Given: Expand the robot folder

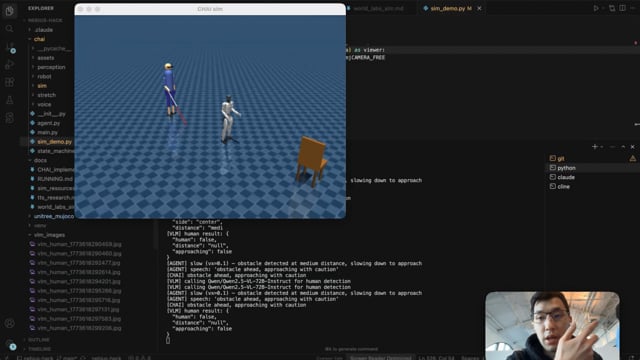Looking at the screenshot, I should point(44,76).
